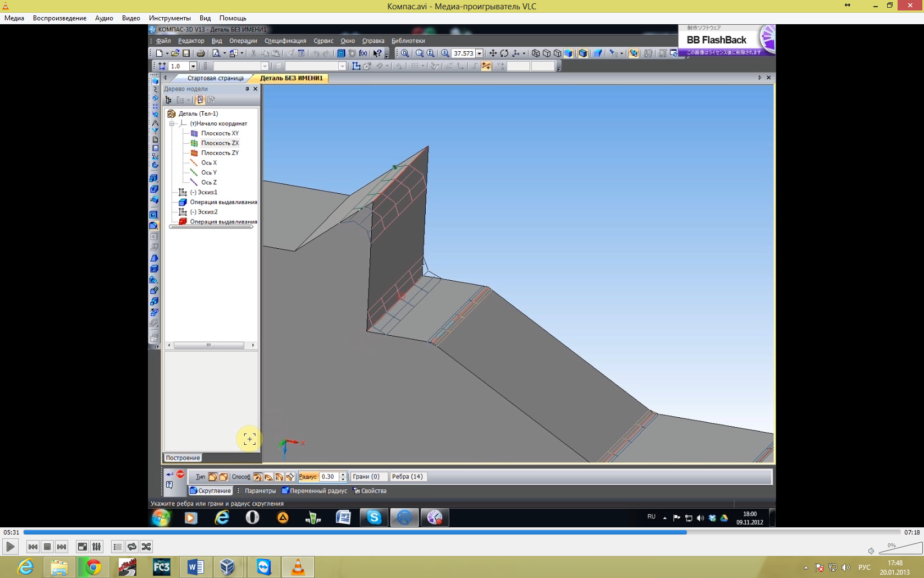Click the context help arrow-question icon
The width and height of the screenshot is (924, 578).
click(377, 53)
